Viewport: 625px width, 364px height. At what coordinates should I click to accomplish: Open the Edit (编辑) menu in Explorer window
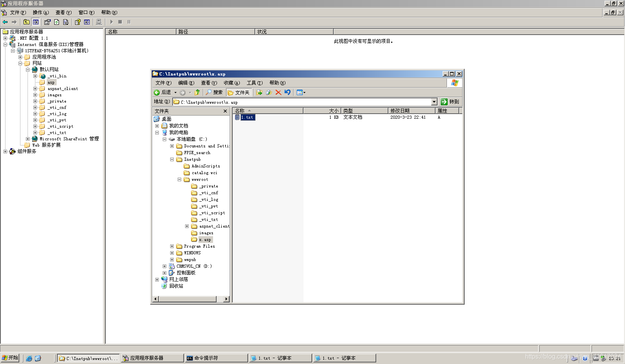coord(186,83)
